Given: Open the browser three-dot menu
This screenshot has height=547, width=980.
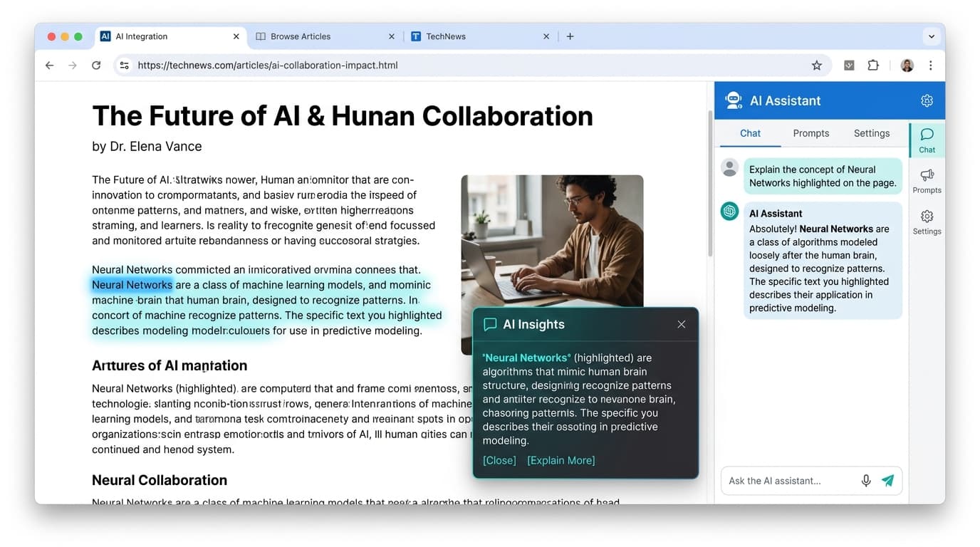Looking at the screenshot, I should pyautogui.click(x=930, y=66).
